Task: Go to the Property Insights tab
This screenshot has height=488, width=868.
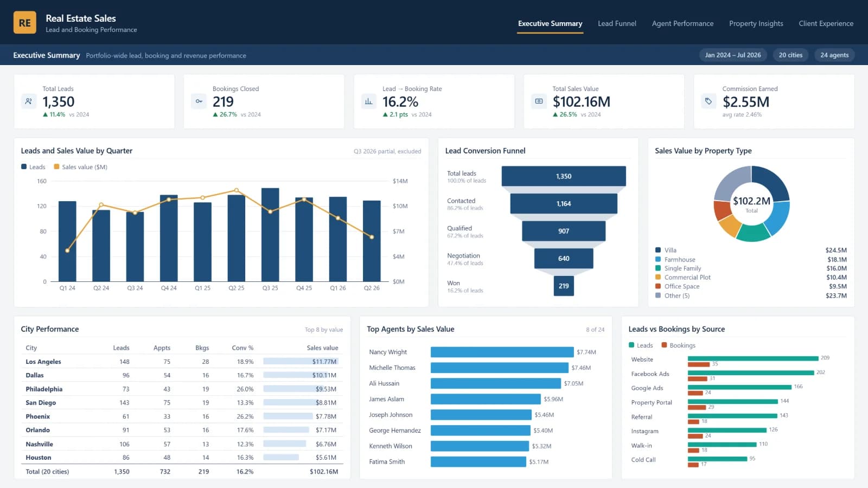Action: click(756, 24)
